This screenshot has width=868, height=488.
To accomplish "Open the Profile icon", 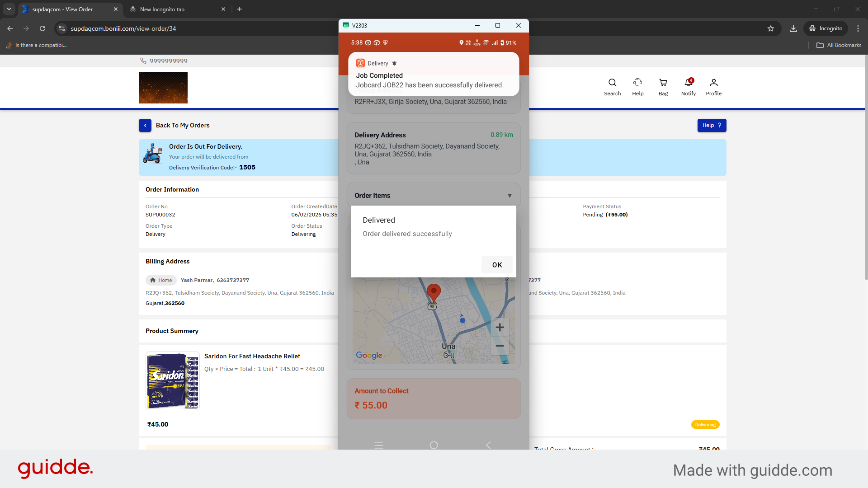I will coord(713,83).
